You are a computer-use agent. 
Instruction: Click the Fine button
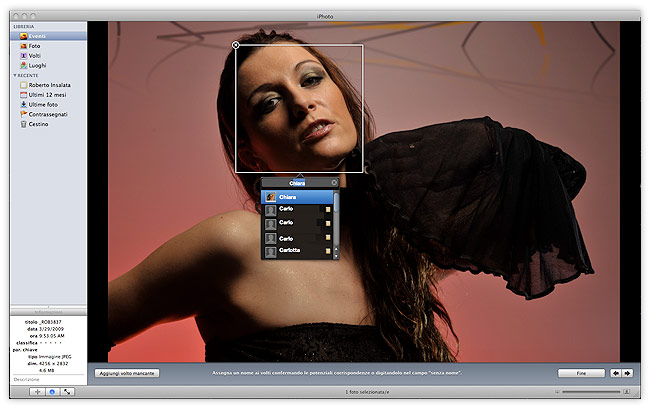[581, 373]
